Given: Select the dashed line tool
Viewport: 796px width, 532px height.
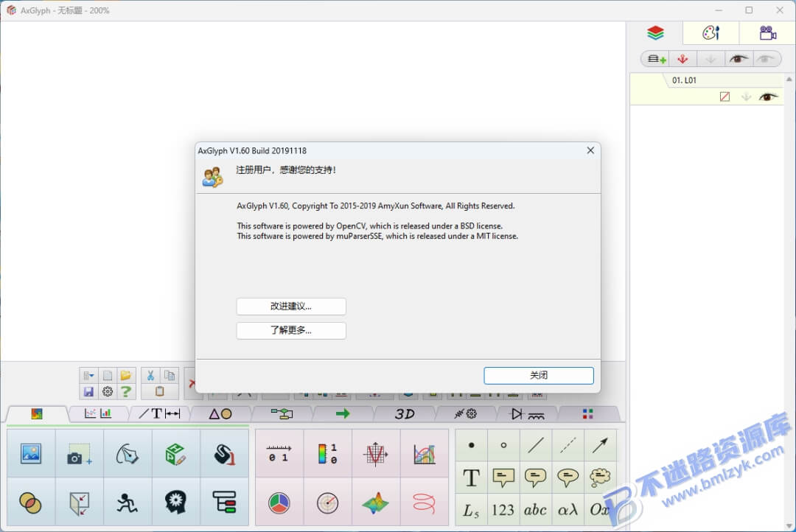Looking at the screenshot, I should [x=568, y=445].
